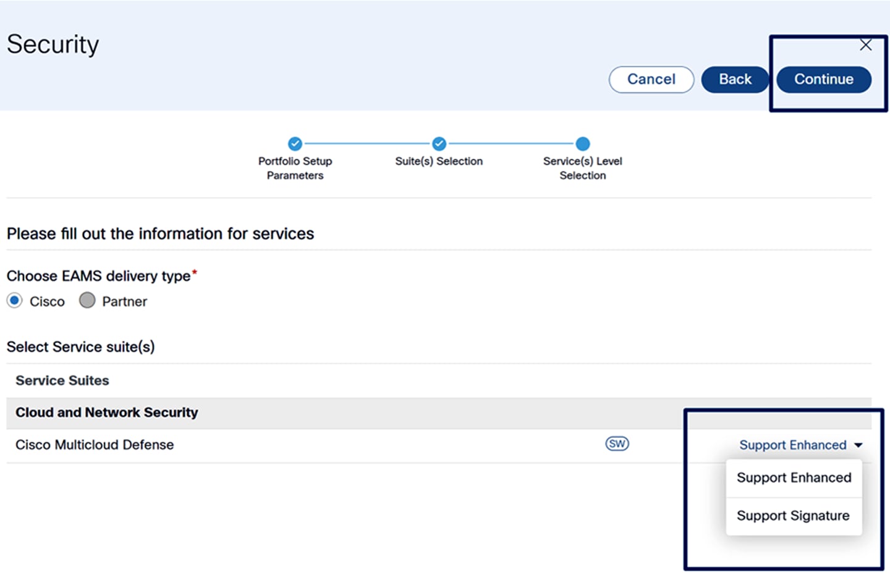Select the Cisco delivery type radio
The image size is (890, 588).
pos(14,301)
